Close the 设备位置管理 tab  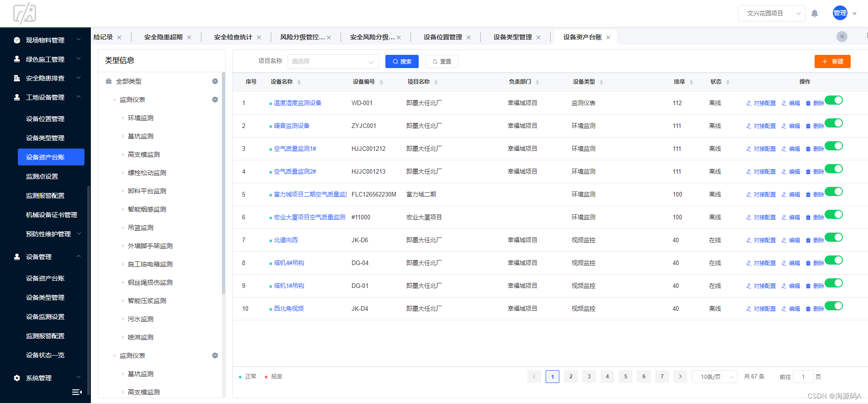[x=468, y=37]
